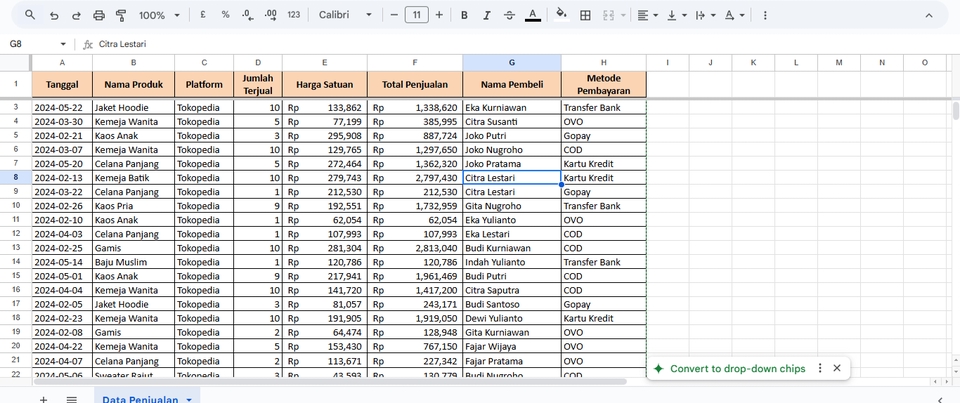Decrease decimal places
Viewport: 960px width, 403px height.
(248, 15)
